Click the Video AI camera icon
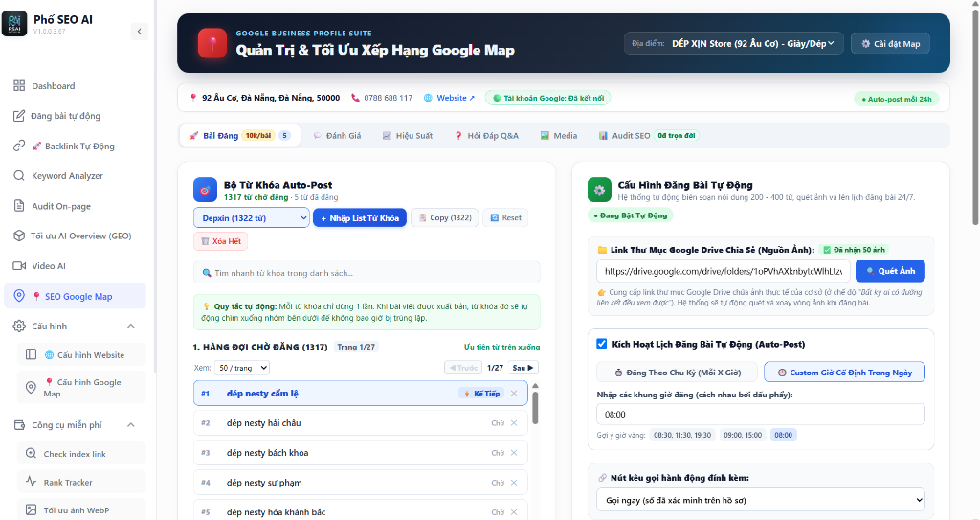Screen dimensions: 980x520 click(x=19, y=266)
